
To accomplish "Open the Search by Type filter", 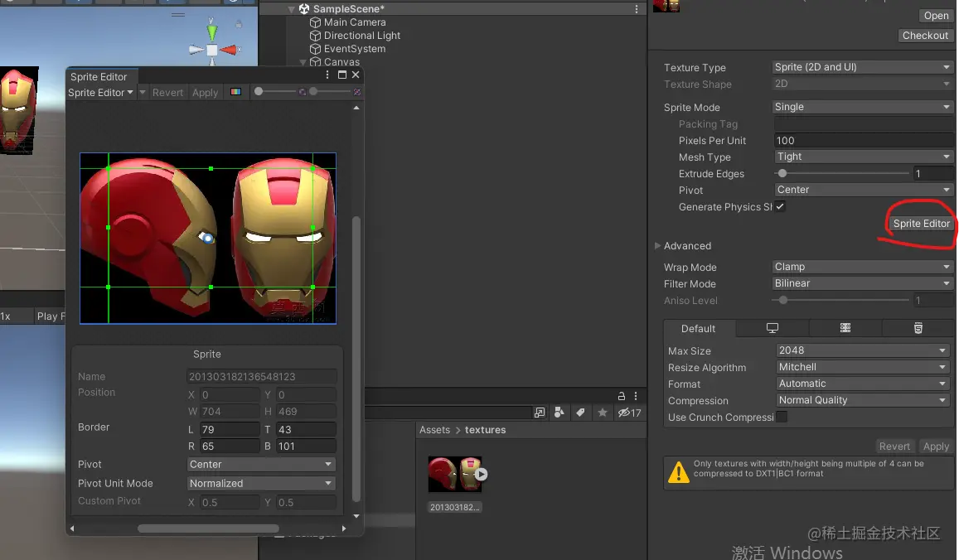I will coord(559,413).
